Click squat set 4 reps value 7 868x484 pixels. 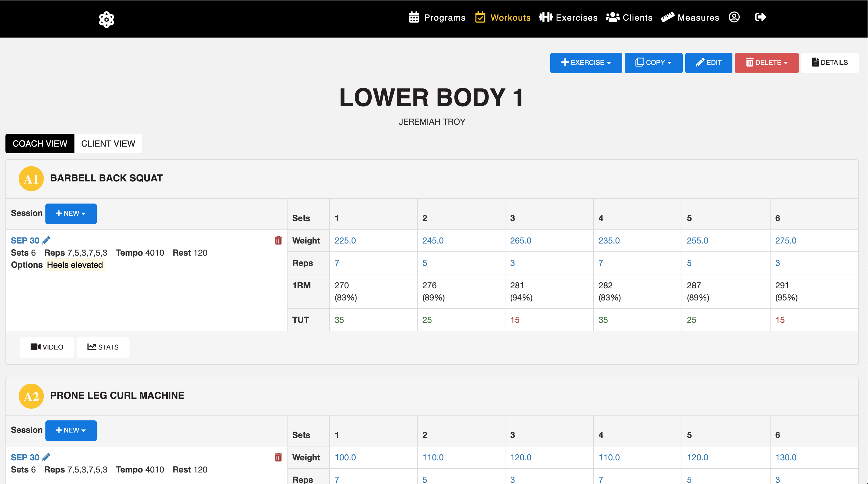(x=601, y=263)
